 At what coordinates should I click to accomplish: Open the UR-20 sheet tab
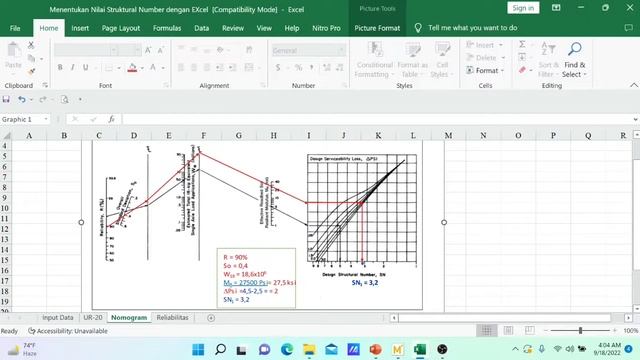tap(93, 318)
